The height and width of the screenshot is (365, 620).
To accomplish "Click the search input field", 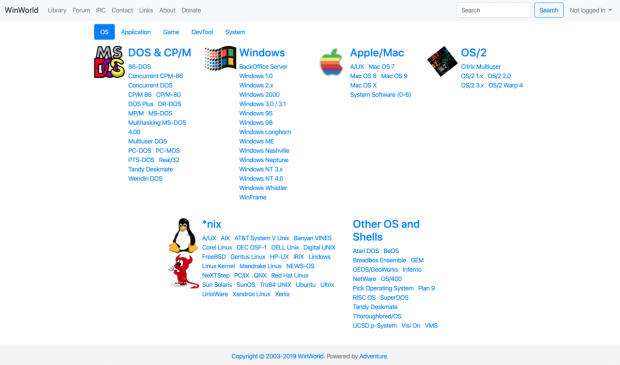I will (493, 10).
